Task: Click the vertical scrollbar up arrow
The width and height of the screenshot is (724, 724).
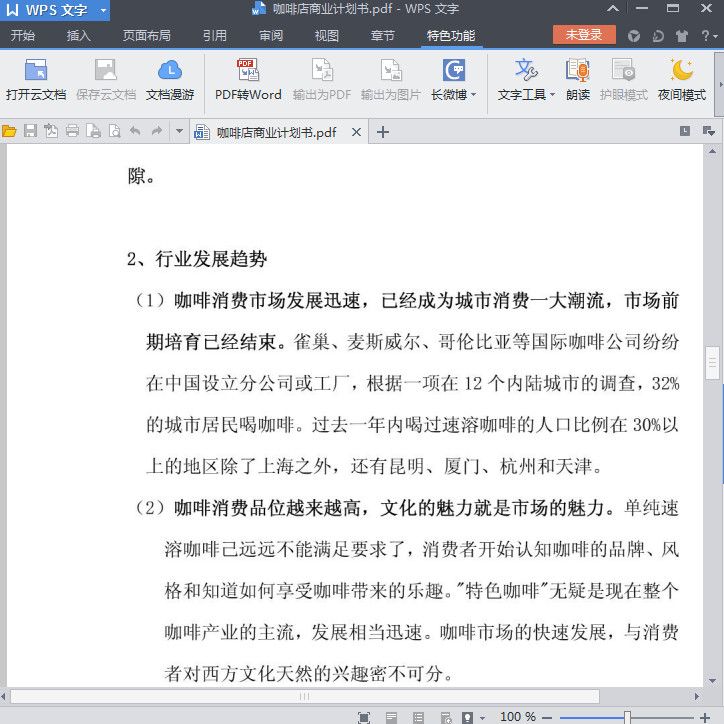Action: pyautogui.click(x=712, y=151)
